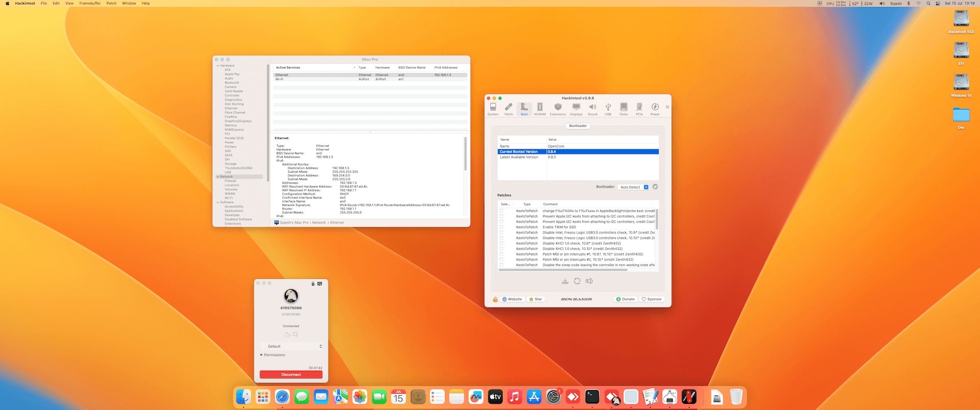Click the padlock icon in Hackintool footer
Screen dimensions: 980x410
coord(495,299)
